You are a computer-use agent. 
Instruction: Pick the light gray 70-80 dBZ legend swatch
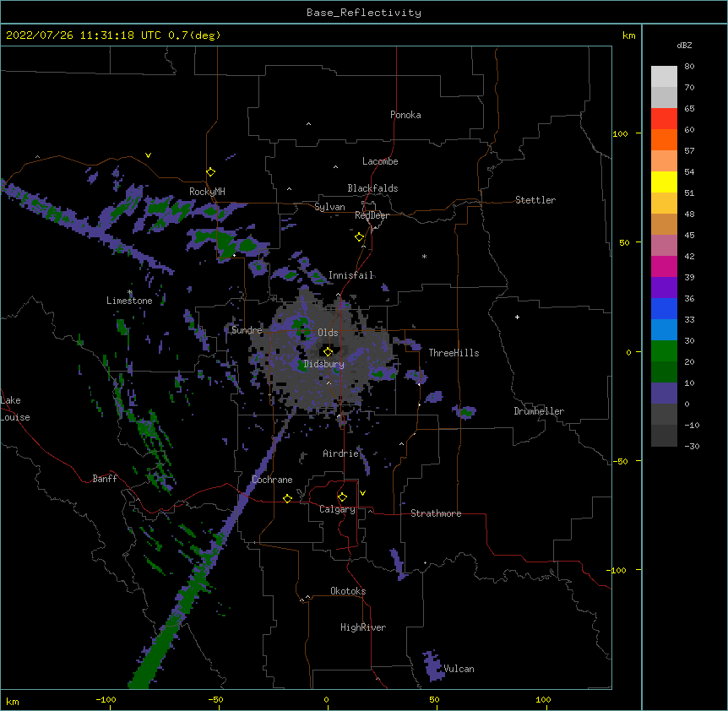tap(664, 77)
